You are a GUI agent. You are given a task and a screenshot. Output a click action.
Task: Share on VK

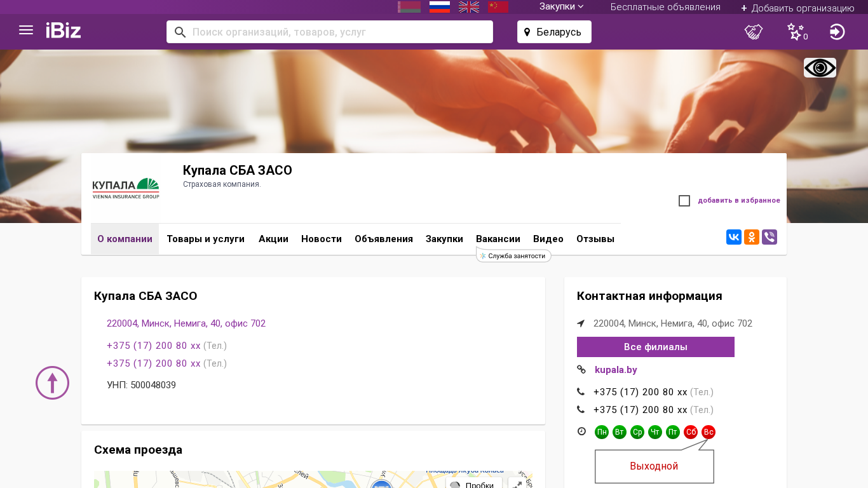tap(734, 237)
